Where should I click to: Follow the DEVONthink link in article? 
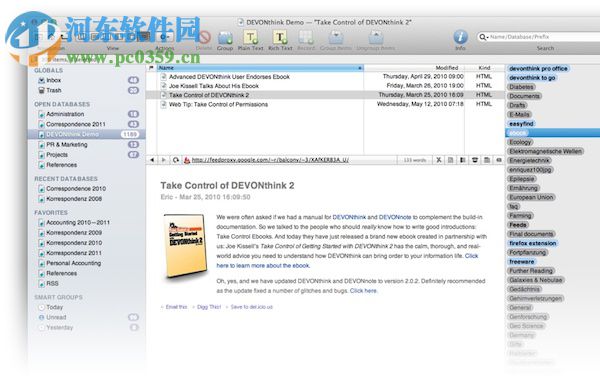(x=349, y=217)
